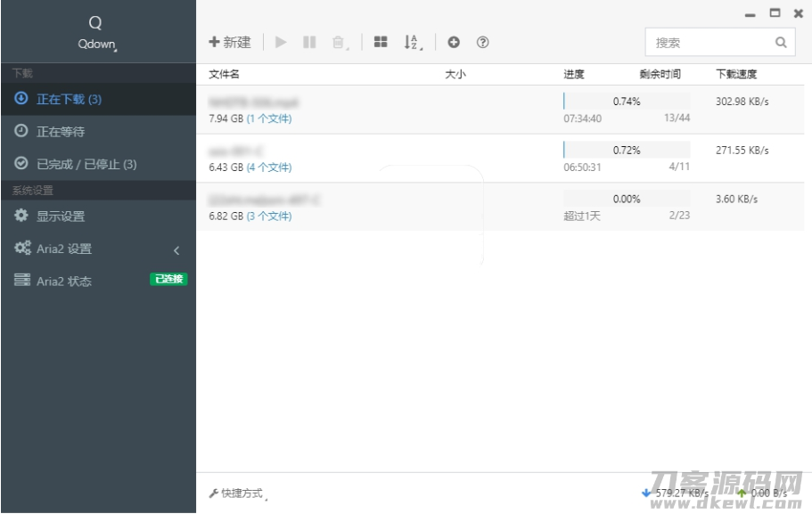Click gears icon beside Aria2 设置
The image size is (812, 514).
pos(22,248)
